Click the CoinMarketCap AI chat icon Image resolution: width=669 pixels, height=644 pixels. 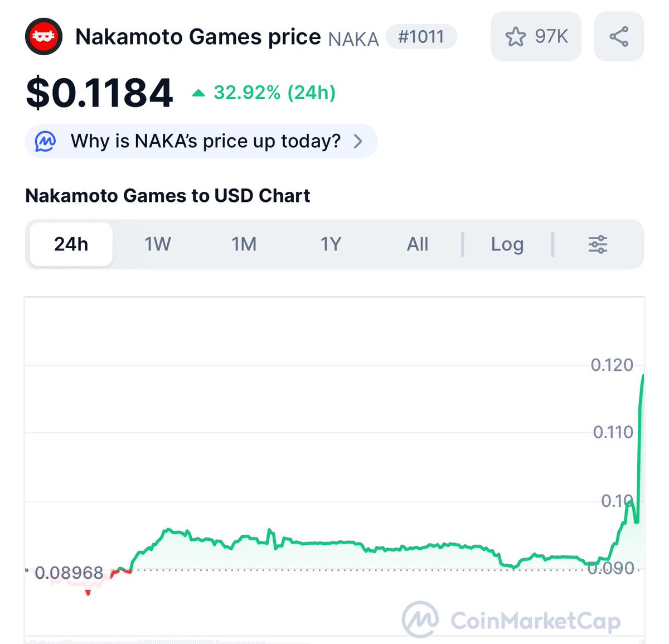[45, 141]
